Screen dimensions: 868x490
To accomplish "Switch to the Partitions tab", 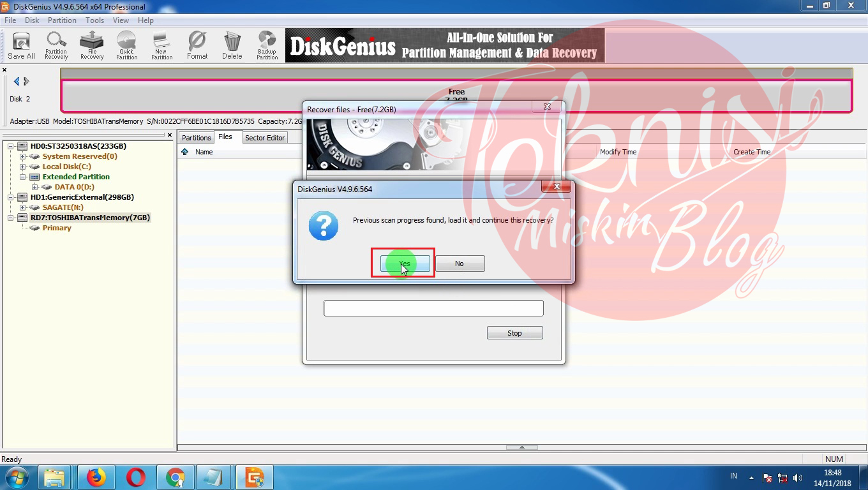I will point(196,138).
